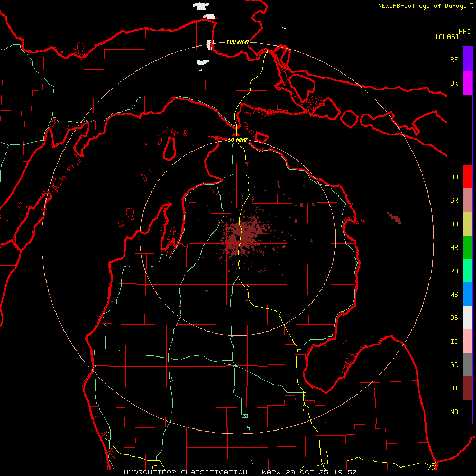This screenshot has width=476, height=476.
Task: Click the RA light-green legend swatch
Action: pos(467,271)
